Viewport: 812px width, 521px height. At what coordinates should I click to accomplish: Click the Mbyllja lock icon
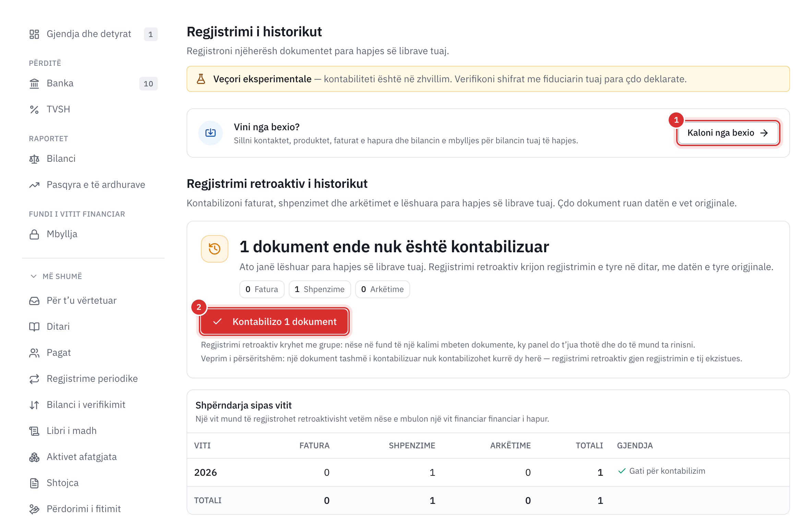click(x=34, y=234)
